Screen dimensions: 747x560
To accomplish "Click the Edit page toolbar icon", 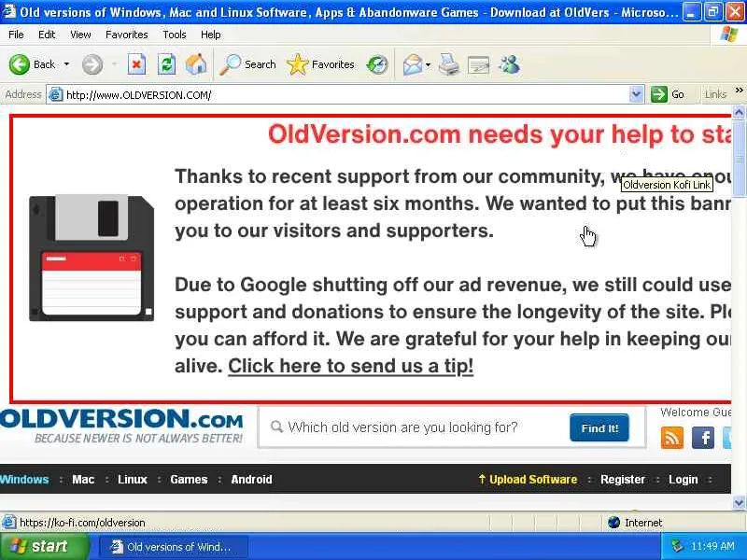I will pos(478,64).
